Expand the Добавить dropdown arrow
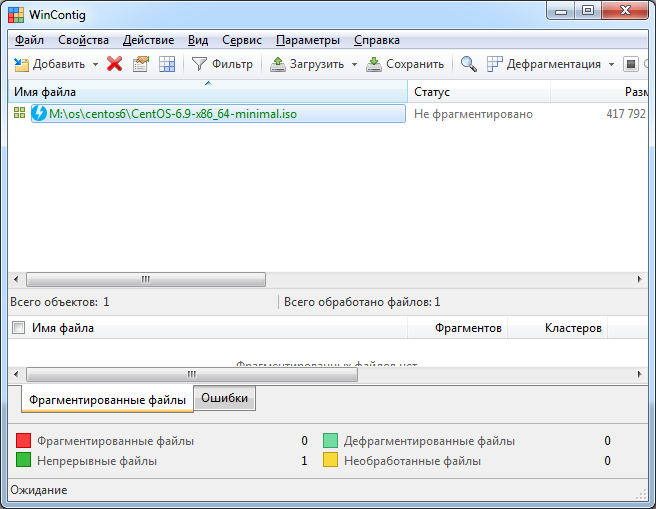656x509 pixels. coord(95,64)
